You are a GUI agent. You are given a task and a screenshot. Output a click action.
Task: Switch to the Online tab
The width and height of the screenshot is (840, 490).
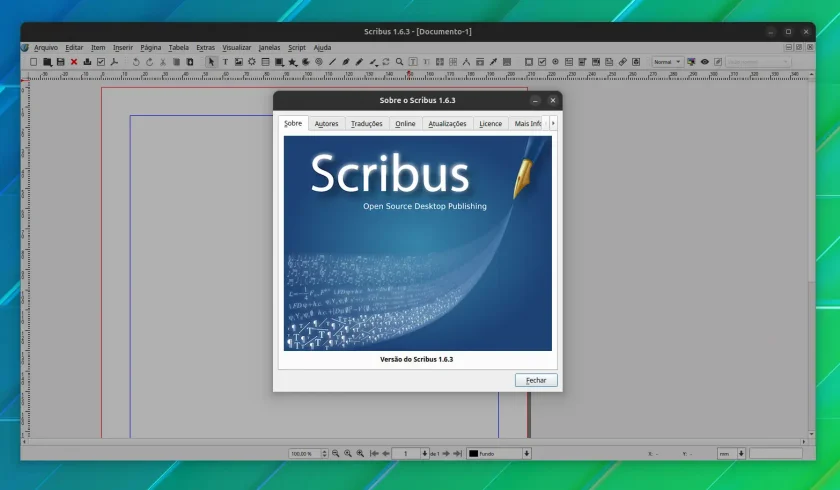pyautogui.click(x=405, y=124)
